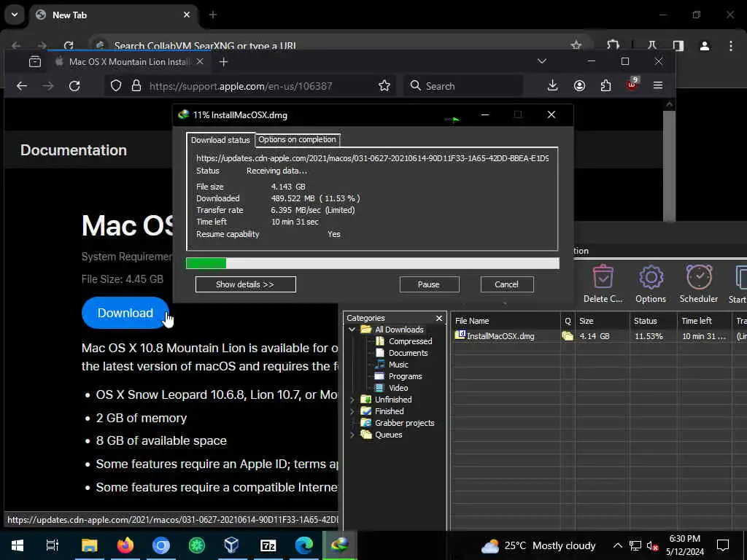Select the Download status tab

click(x=220, y=140)
